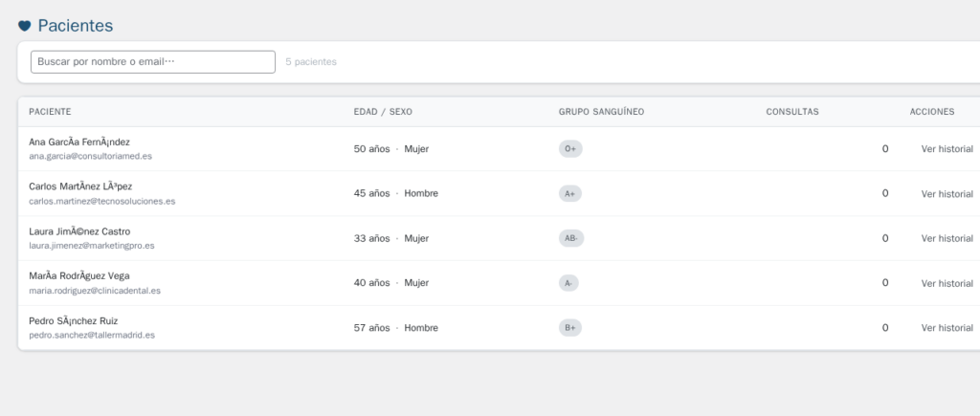Screen dimensions: 980x416
Task: Select the A+ blood group badge
Action: [x=570, y=194]
